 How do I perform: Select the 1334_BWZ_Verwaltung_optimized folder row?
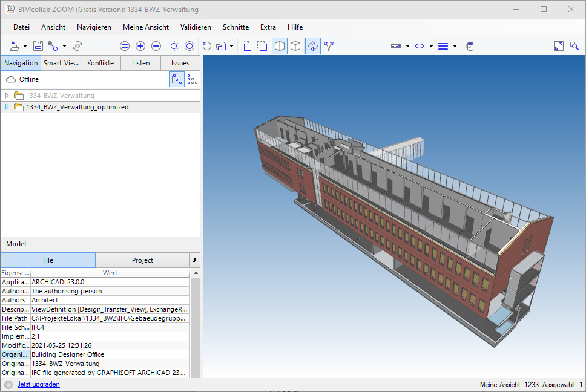click(100, 107)
